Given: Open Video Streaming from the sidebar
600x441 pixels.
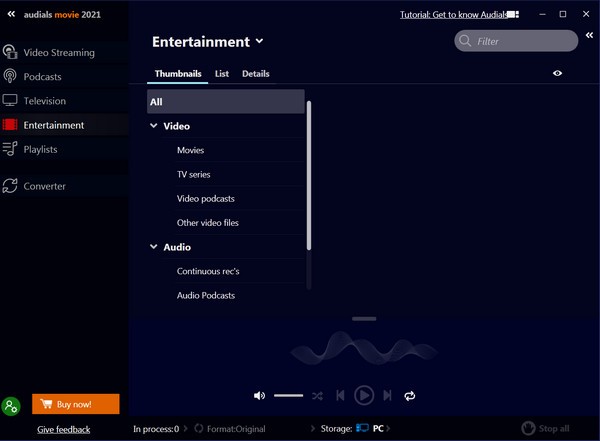Looking at the screenshot, I should (58, 52).
